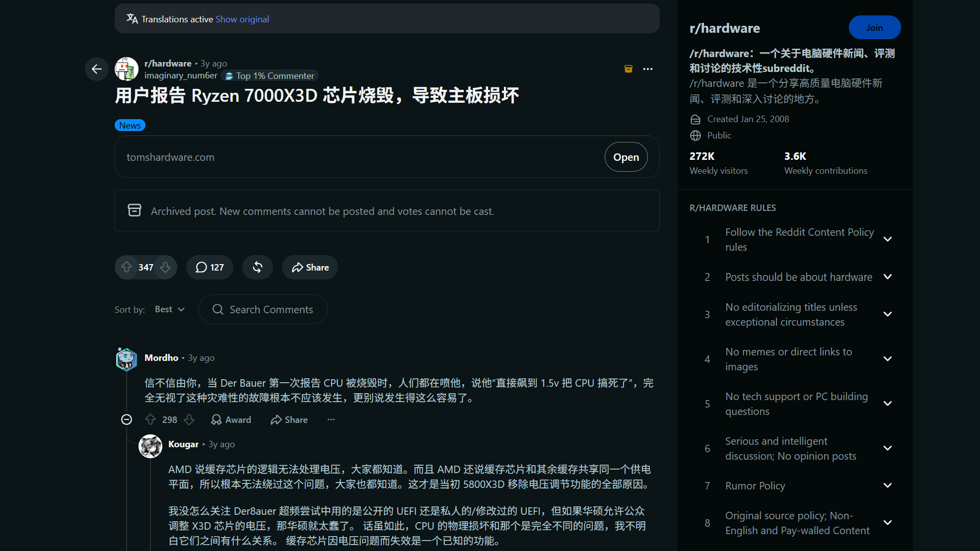Upvote the Ryzen 7000X3D post
The height and width of the screenshot is (551, 980).
point(127,267)
